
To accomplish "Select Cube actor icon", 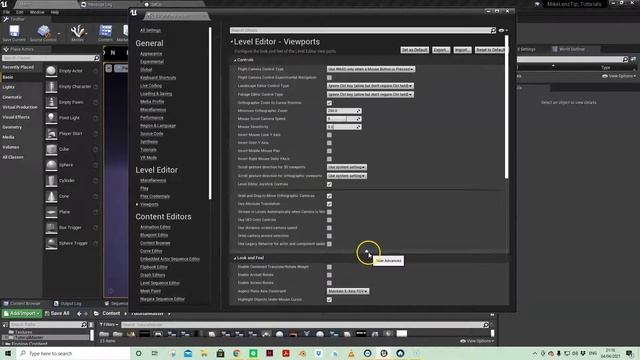I will click(51, 149).
